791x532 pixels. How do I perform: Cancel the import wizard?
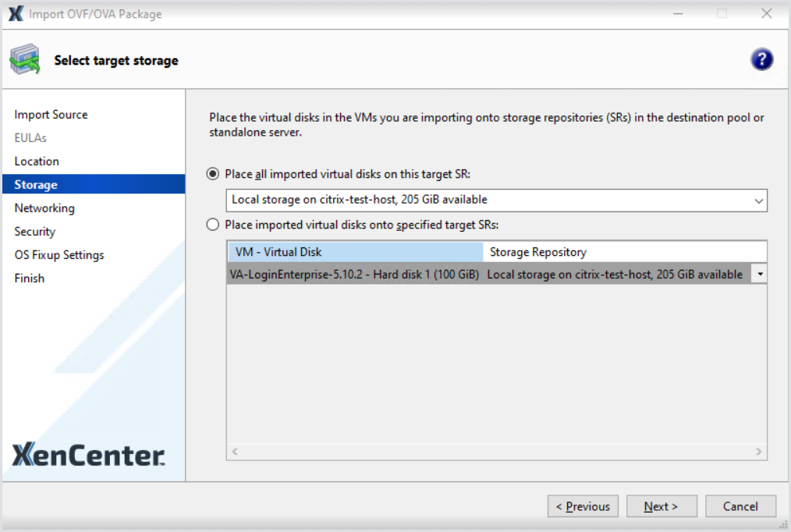pos(740,506)
